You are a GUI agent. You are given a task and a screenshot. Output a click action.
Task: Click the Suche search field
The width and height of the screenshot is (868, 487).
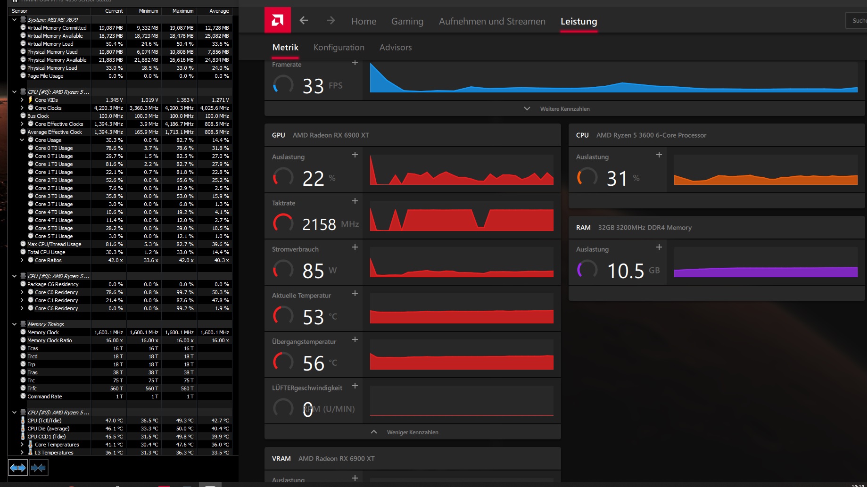click(x=856, y=21)
